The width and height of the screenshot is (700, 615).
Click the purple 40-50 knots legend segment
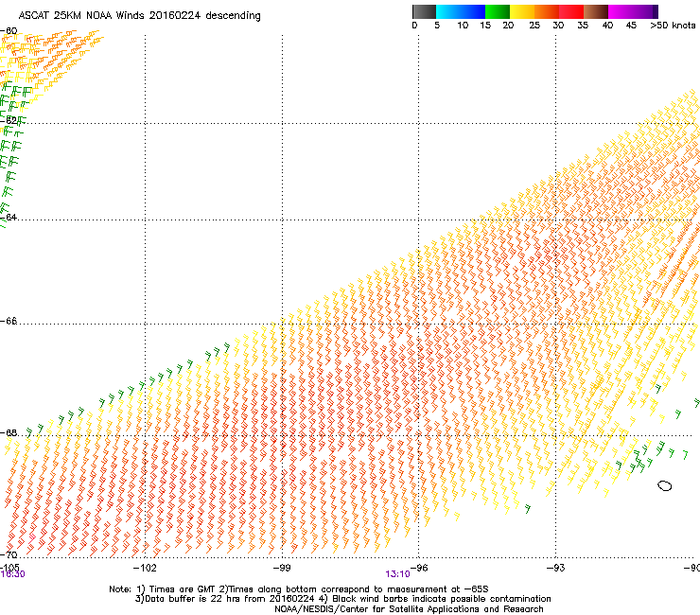pos(633,11)
